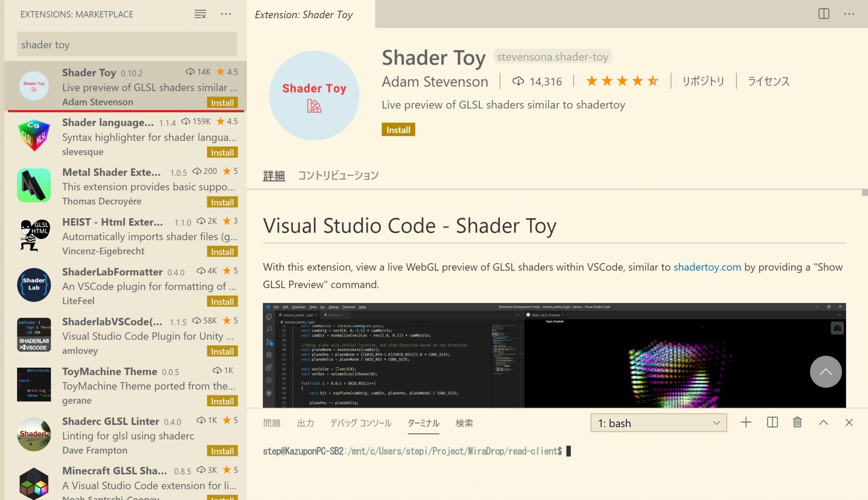Install Shader Toy from detail page
Viewport: 868px width, 500px height.
(x=398, y=130)
